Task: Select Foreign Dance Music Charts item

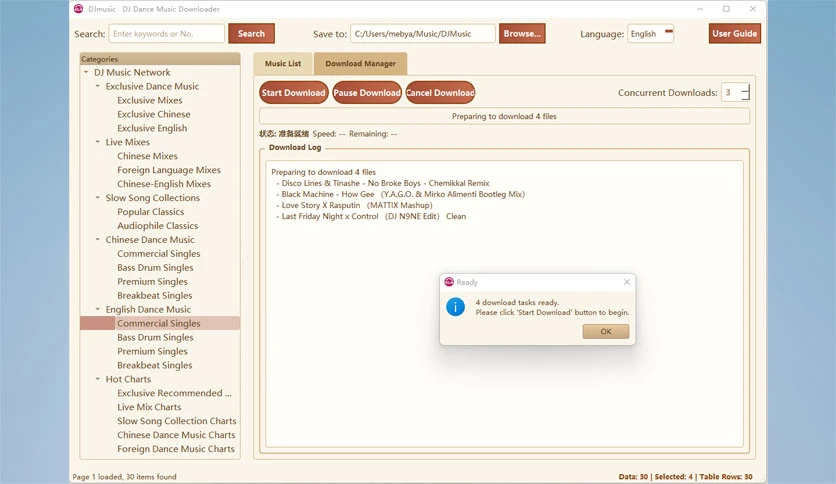Action: [x=175, y=449]
